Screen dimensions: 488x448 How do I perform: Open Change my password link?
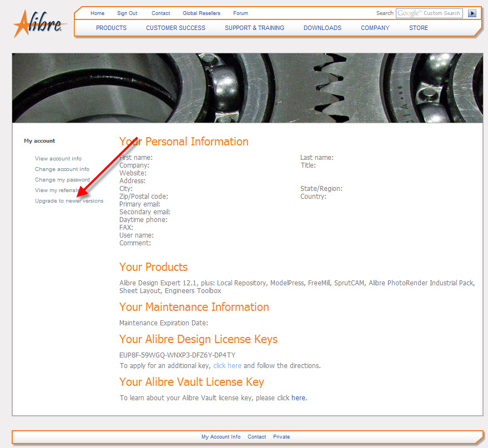click(x=62, y=180)
